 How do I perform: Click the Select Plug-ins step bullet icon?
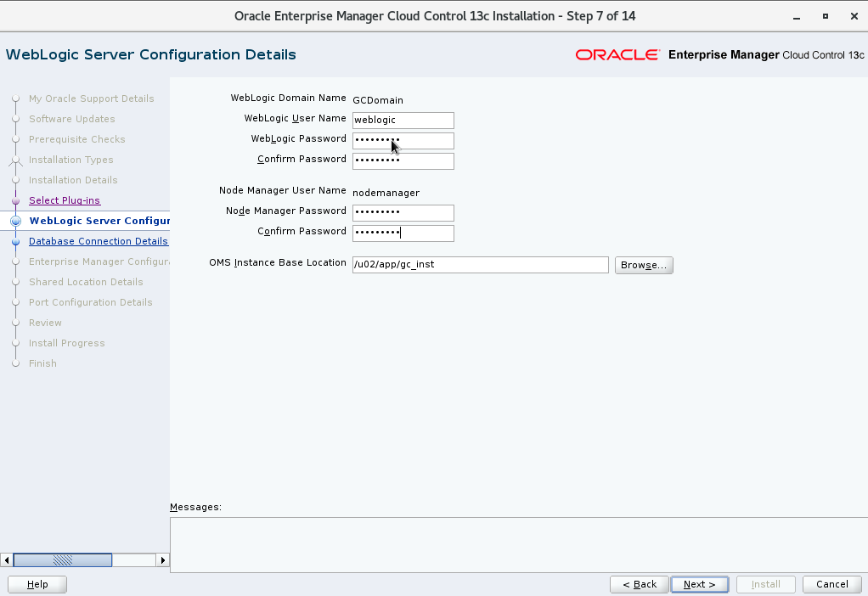[x=15, y=201]
